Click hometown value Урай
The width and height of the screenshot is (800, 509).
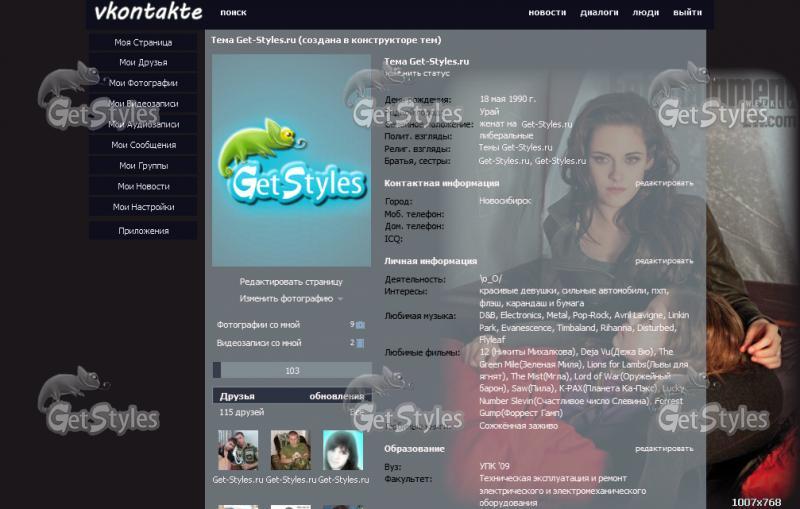[x=489, y=112]
